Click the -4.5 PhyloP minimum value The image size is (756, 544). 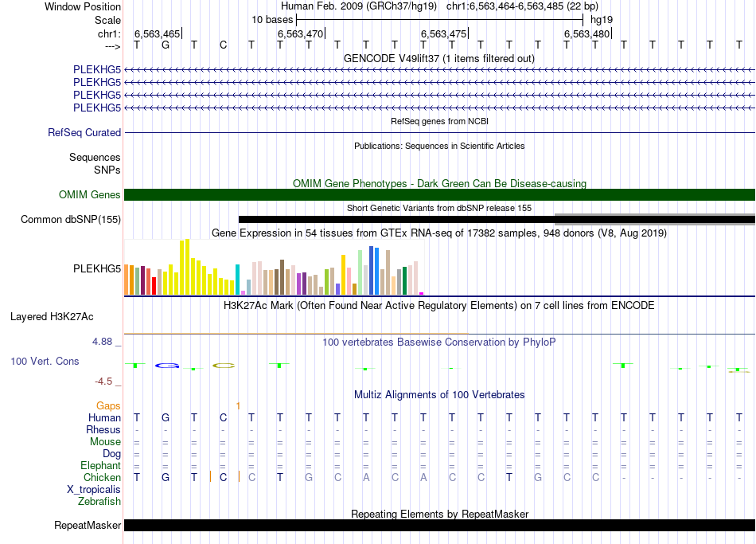(103, 382)
